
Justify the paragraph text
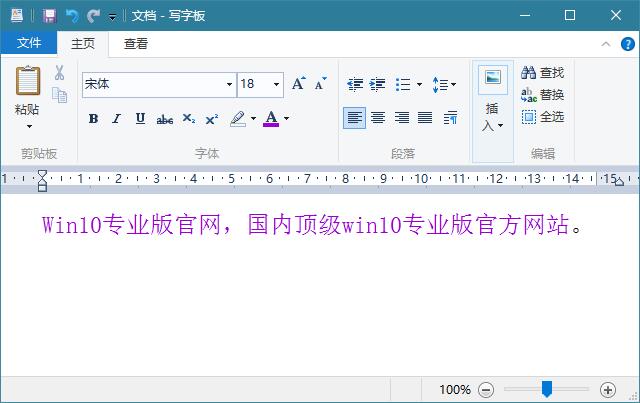[425, 118]
